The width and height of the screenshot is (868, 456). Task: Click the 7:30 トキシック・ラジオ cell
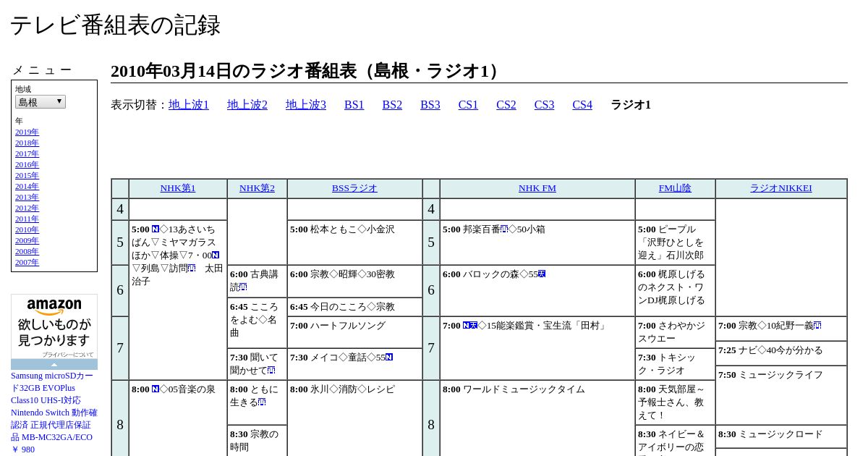point(675,364)
